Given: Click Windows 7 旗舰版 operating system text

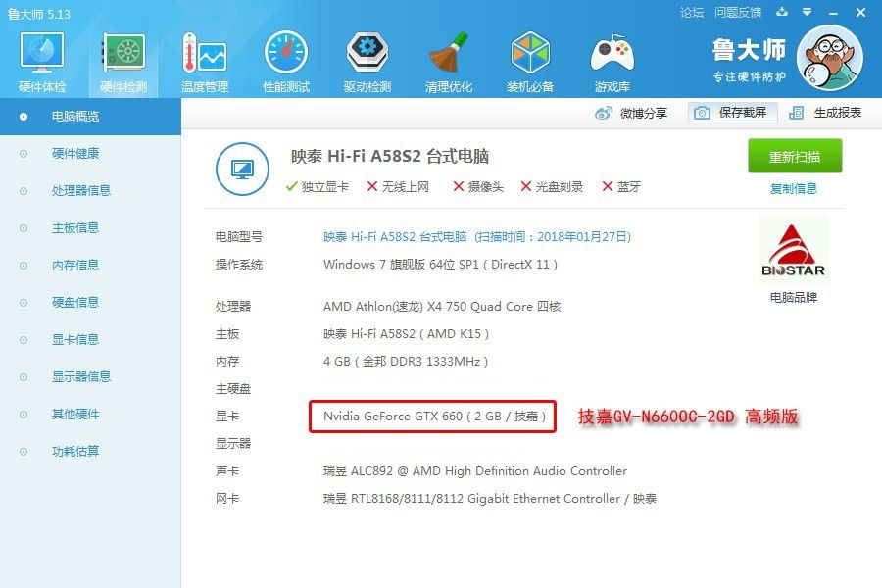Looking at the screenshot, I should [440, 265].
